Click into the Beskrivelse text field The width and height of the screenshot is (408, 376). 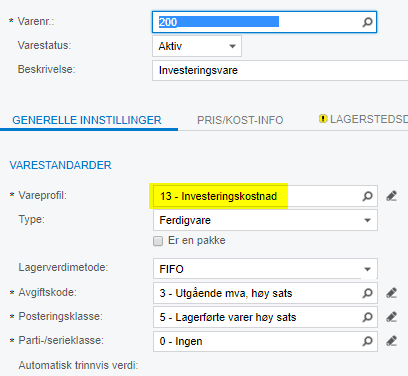(280, 70)
